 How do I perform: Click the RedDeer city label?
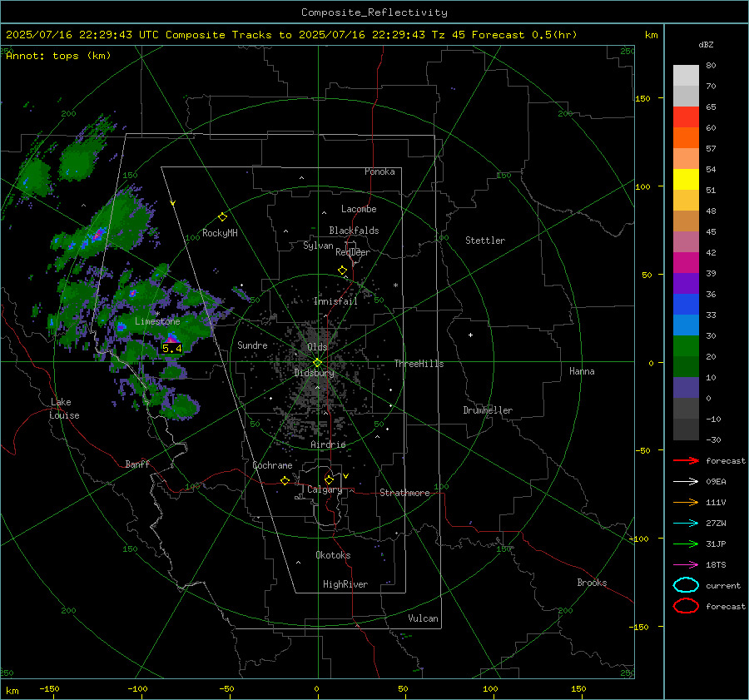pos(353,252)
